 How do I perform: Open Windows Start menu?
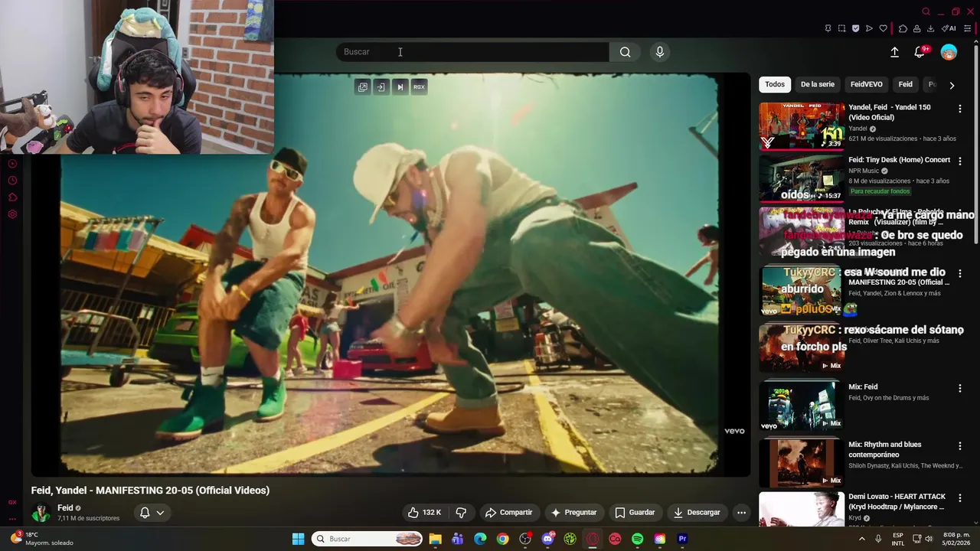(x=298, y=539)
